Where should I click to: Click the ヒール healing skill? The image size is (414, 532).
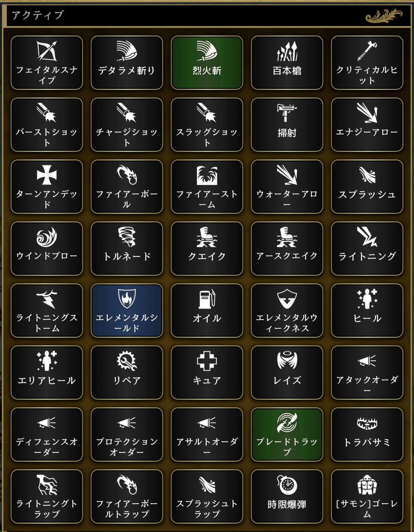[x=367, y=311]
